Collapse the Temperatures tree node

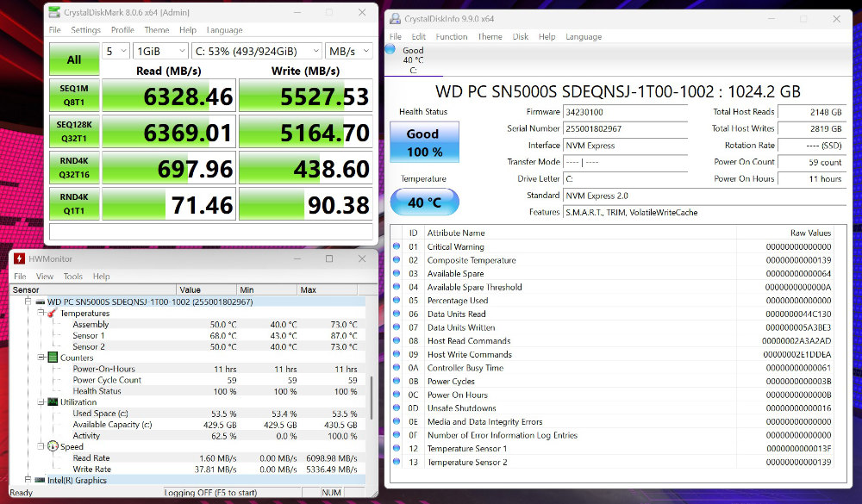41,313
